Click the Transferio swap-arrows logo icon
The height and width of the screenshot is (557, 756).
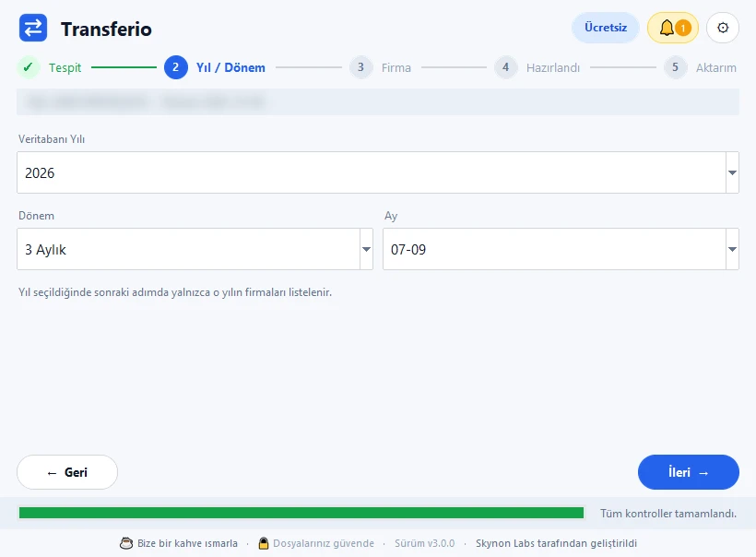click(33, 28)
